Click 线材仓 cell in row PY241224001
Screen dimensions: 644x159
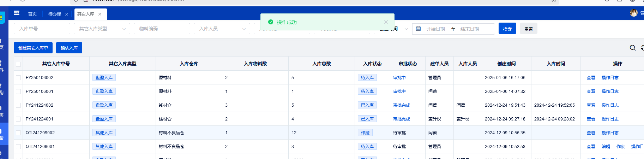pyautogui.click(x=165, y=119)
